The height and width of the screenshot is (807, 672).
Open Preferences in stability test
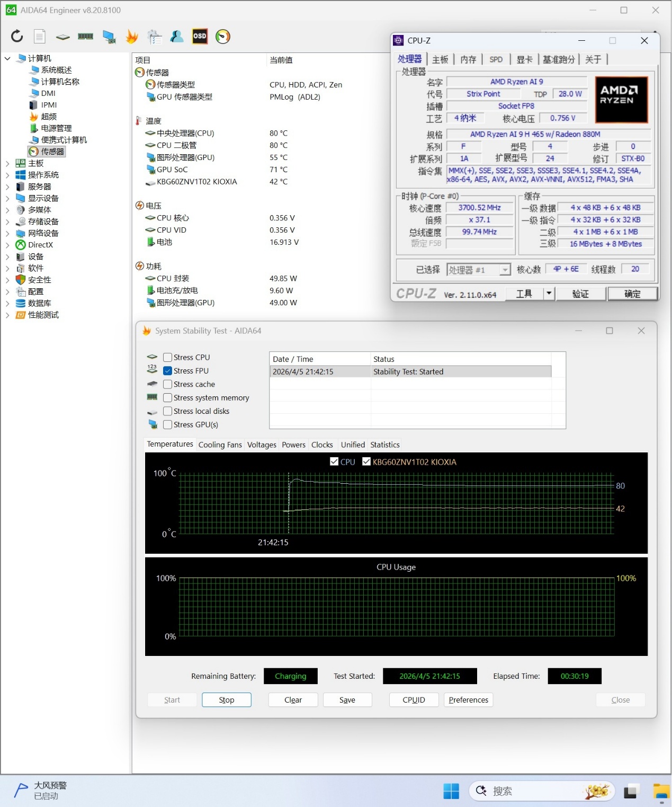469,700
